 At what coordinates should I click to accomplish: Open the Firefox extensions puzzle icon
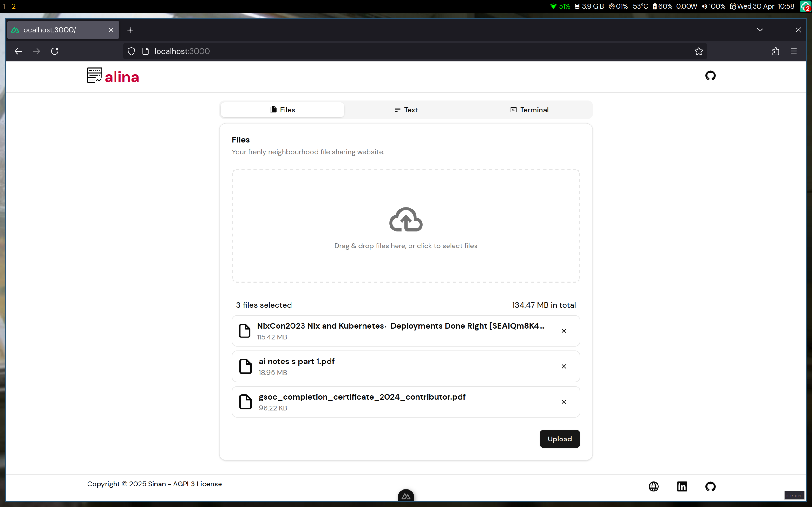tap(776, 51)
